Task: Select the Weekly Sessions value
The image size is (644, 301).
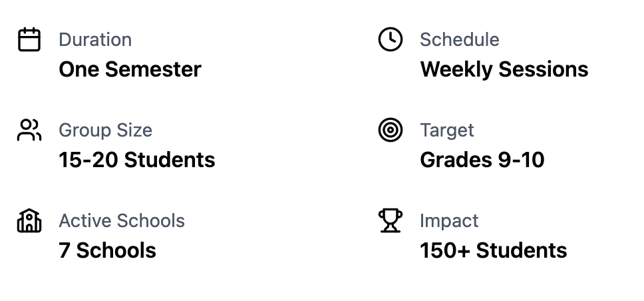Action: coord(504,69)
